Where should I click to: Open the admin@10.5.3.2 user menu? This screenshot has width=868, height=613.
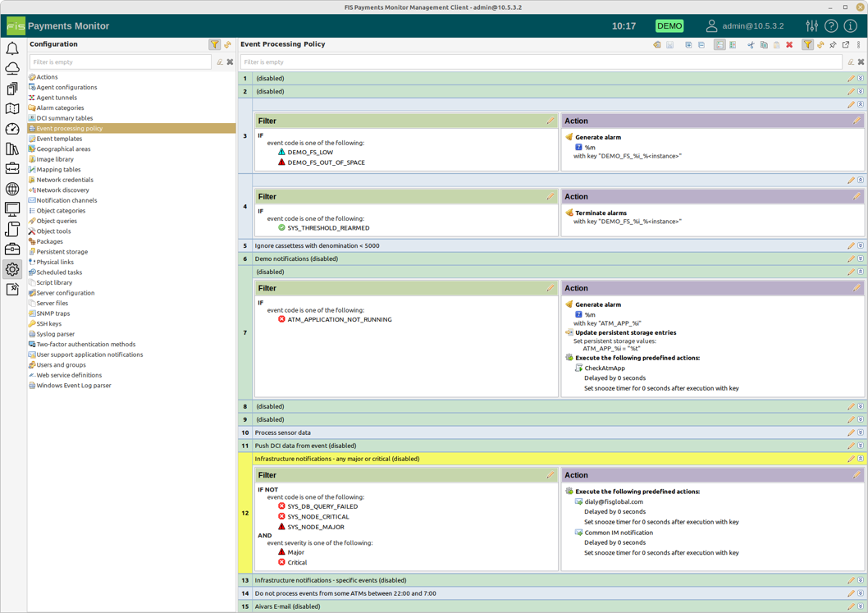pos(747,25)
